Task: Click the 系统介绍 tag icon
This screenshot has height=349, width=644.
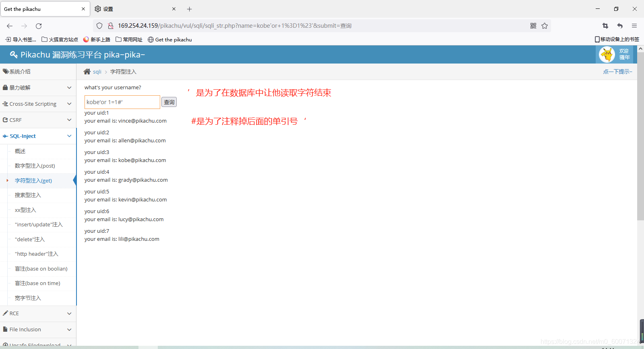Action: (x=6, y=72)
